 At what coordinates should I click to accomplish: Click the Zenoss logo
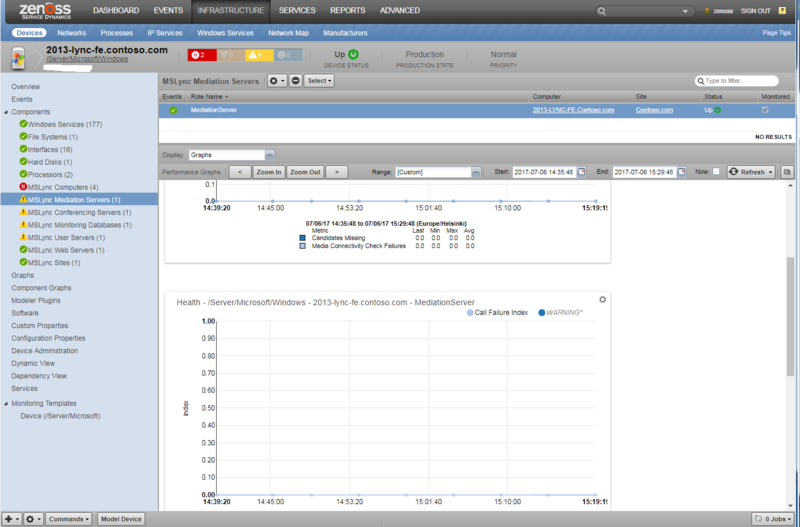pos(45,11)
